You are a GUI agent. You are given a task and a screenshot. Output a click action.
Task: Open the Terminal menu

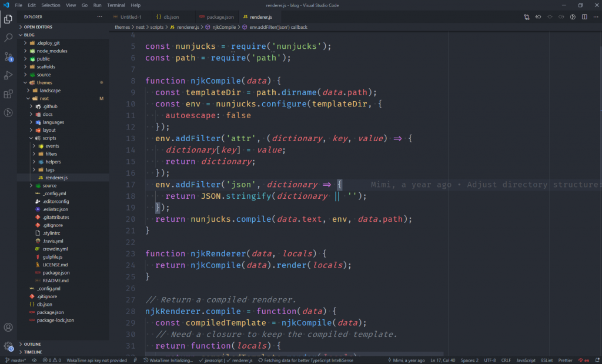pos(116,5)
